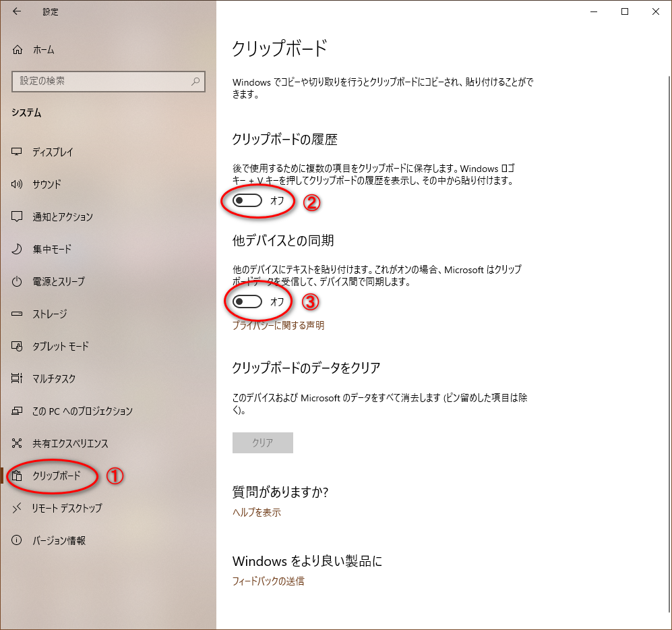The height and width of the screenshot is (630, 672).
Task: Open プライバシーに関する声明 link
Action: [x=278, y=326]
